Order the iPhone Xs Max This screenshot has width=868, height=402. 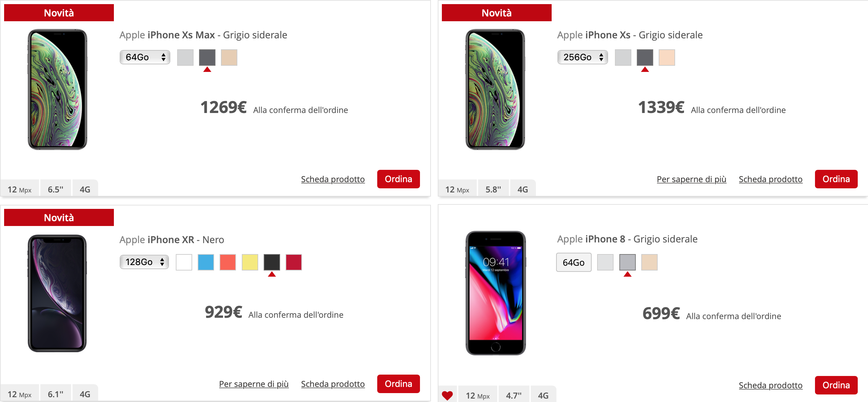click(398, 179)
